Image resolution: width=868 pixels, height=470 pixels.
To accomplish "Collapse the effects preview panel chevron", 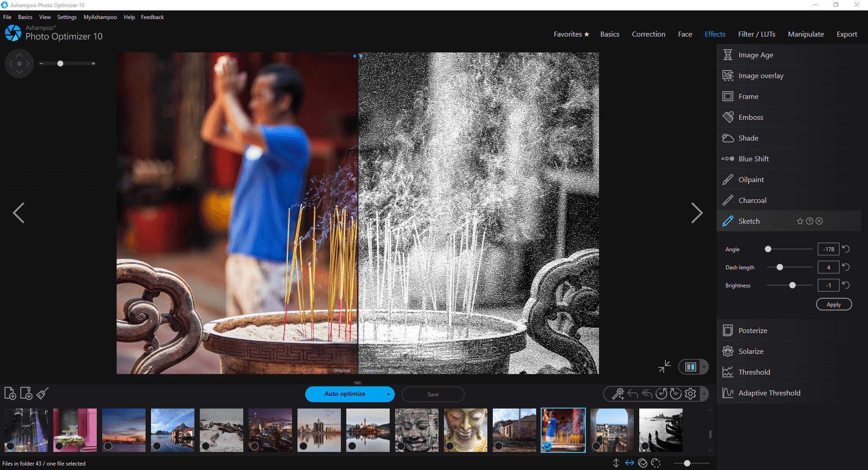I will pyautogui.click(x=358, y=382).
